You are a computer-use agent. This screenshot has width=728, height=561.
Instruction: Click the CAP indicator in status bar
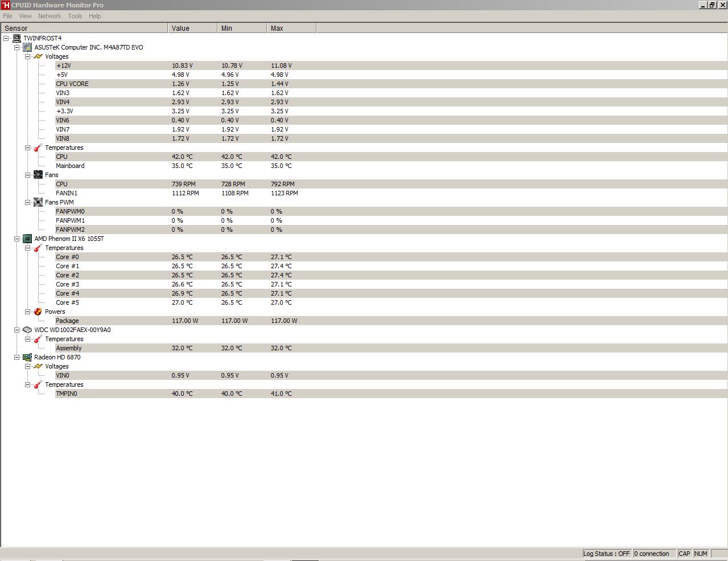(684, 554)
